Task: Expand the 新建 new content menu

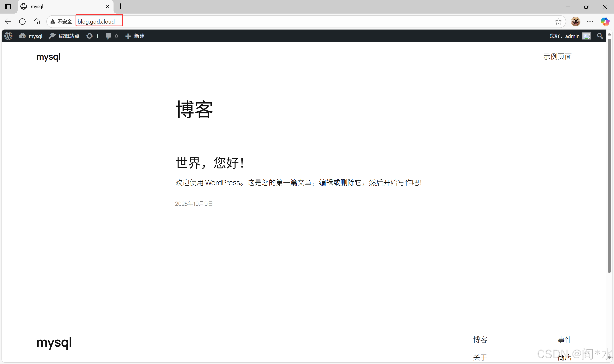Action: click(135, 36)
